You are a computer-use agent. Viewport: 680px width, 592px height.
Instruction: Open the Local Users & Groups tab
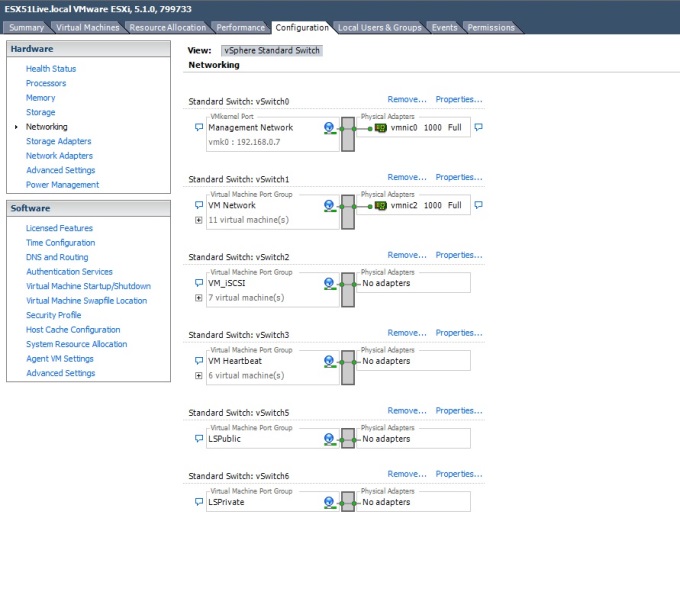[x=379, y=27]
